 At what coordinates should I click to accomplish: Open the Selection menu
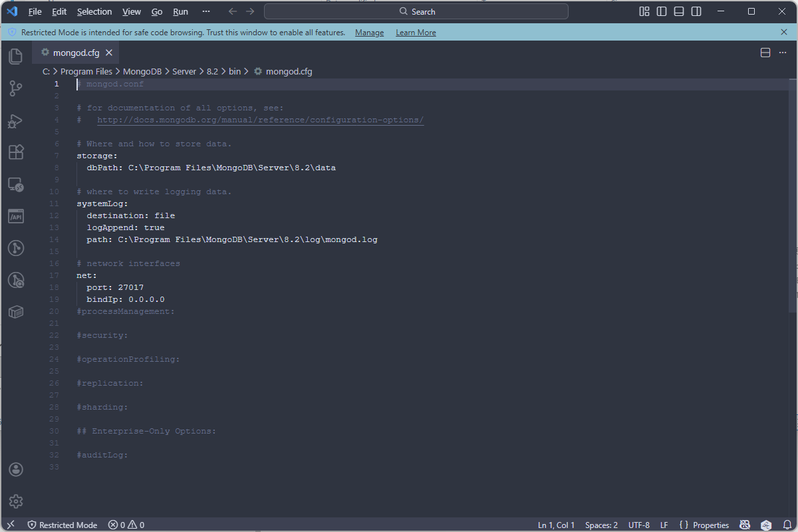point(94,11)
